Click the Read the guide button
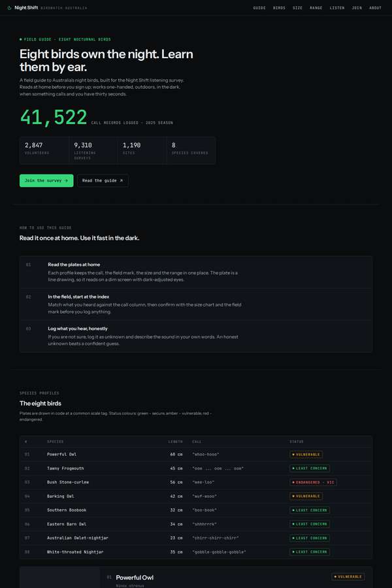Viewport: 392px width, 588px height. [x=103, y=180]
